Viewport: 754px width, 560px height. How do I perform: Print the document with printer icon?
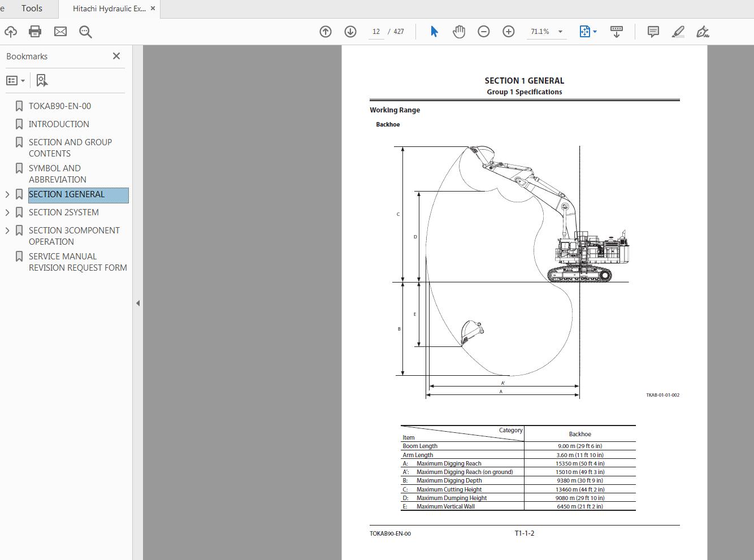coord(35,32)
